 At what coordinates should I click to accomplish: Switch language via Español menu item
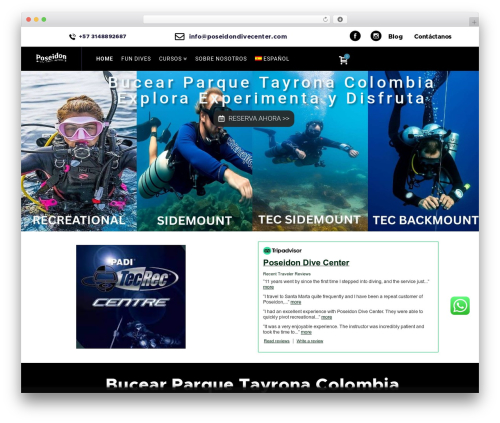(x=272, y=59)
